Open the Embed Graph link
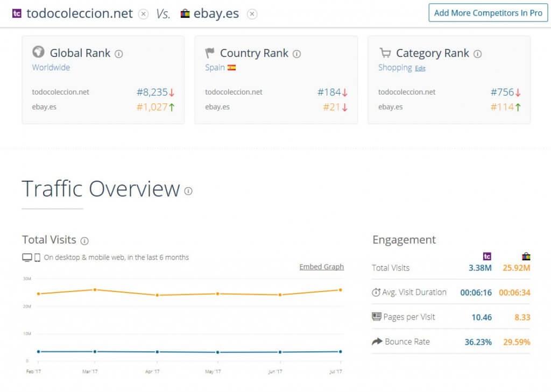This screenshot has height=392, width=551. click(x=321, y=267)
